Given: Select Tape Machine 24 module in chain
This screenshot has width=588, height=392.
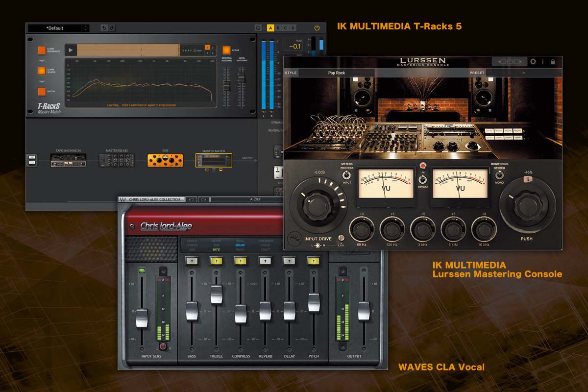Looking at the screenshot, I should click(69, 160).
